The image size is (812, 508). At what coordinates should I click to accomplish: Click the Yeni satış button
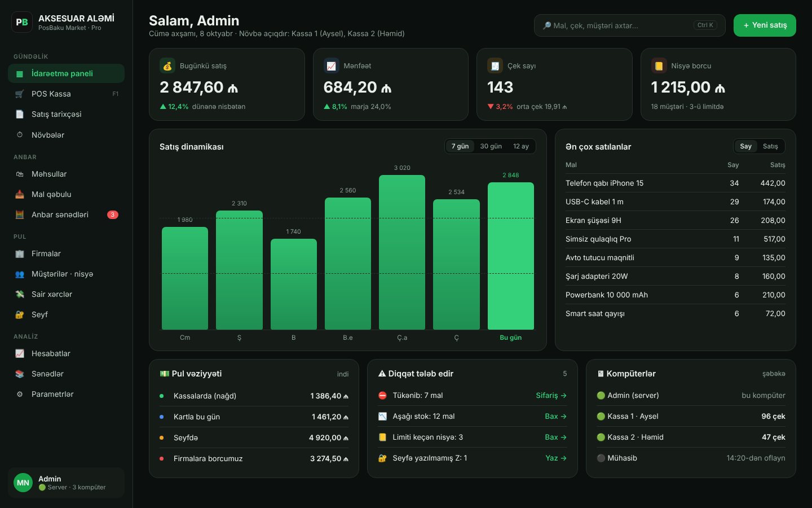pyautogui.click(x=765, y=25)
